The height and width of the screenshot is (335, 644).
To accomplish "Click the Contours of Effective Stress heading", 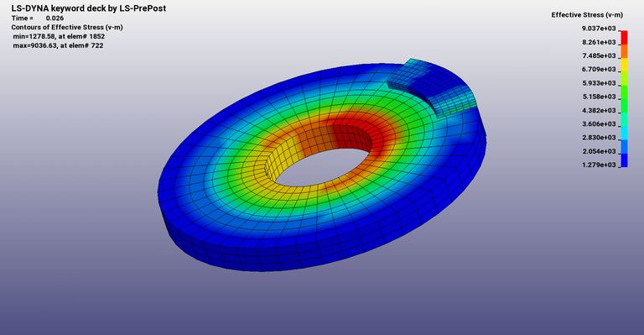I will point(67,27).
